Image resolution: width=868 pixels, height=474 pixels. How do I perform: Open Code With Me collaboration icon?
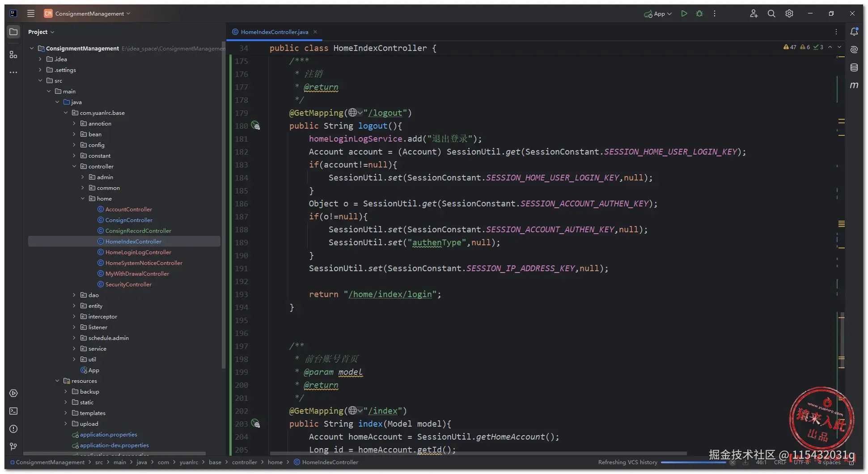[x=754, y=13]
